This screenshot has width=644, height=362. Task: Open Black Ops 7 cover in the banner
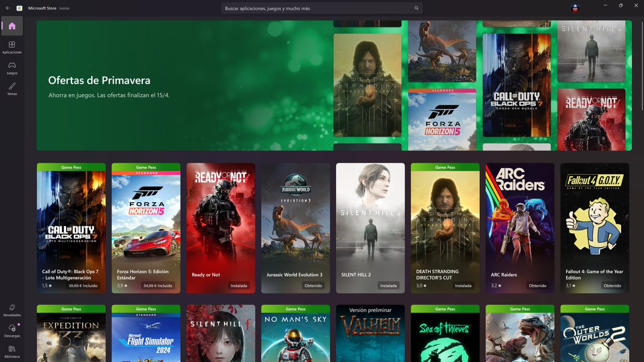[517, 85]
